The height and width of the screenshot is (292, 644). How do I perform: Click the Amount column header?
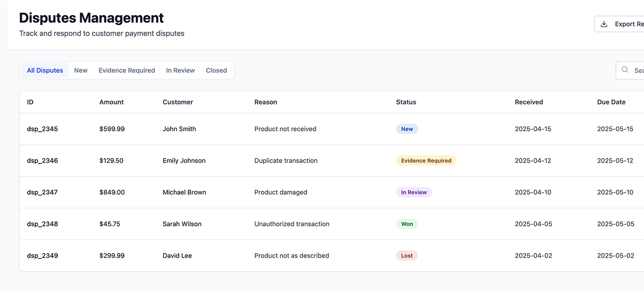[x=111, y=102]
